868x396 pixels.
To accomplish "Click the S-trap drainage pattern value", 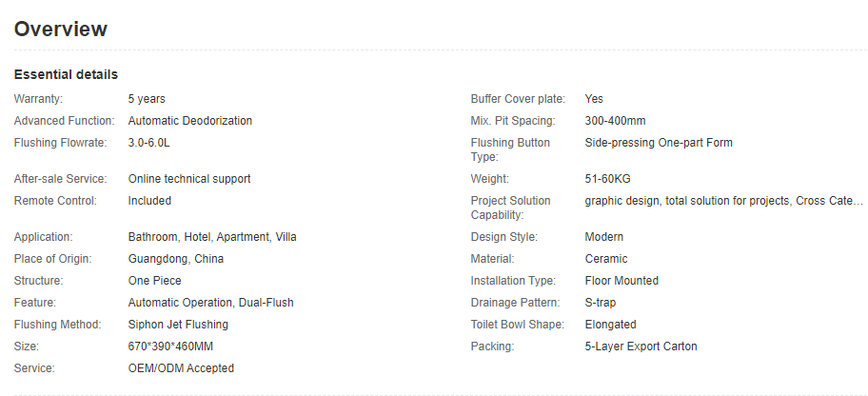I will point(600,303).
